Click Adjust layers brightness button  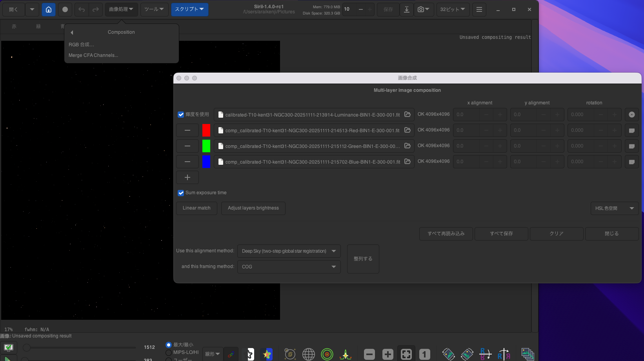[x=253, y=208]
